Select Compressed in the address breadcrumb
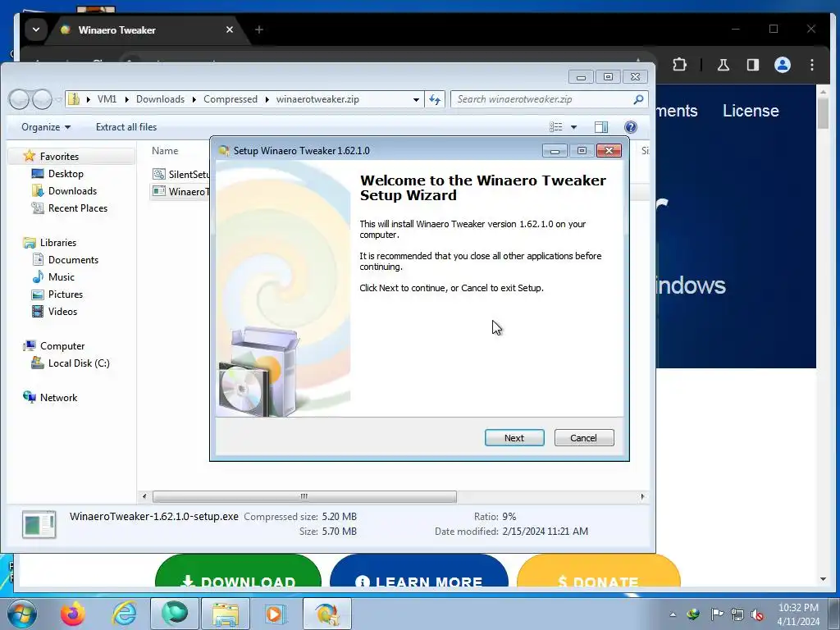 (231, 99)
